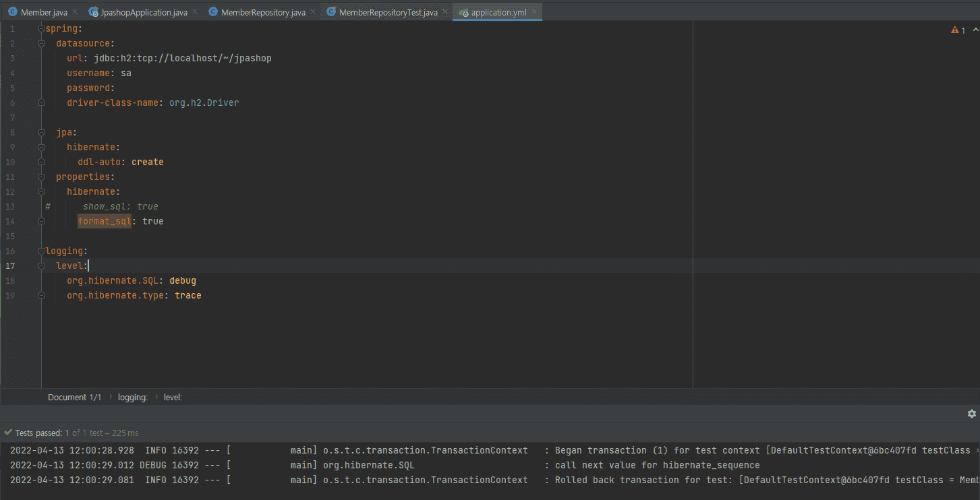Click fold end marker at driver-class-name line
The width and height of the screenshot is (980, 500).
42,102
